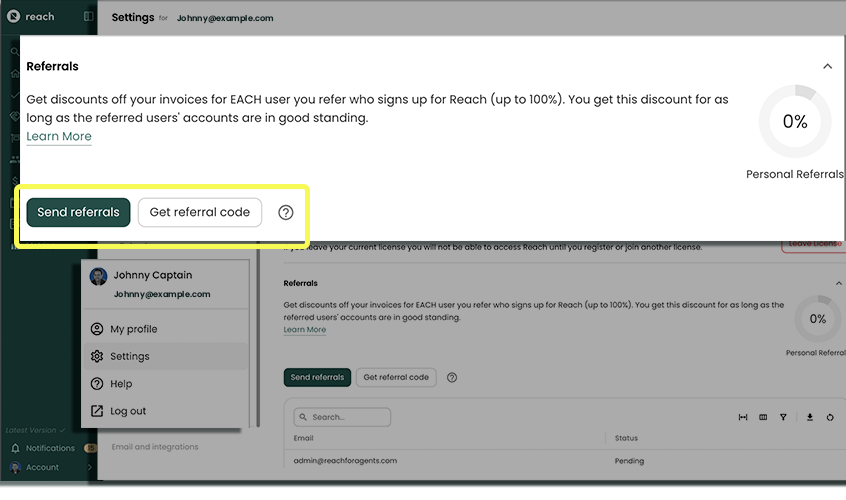Toggle the sidebar collapse icon beside reach logo
The height and width of the screenshot is (500, 846).
tap(88, 17)
